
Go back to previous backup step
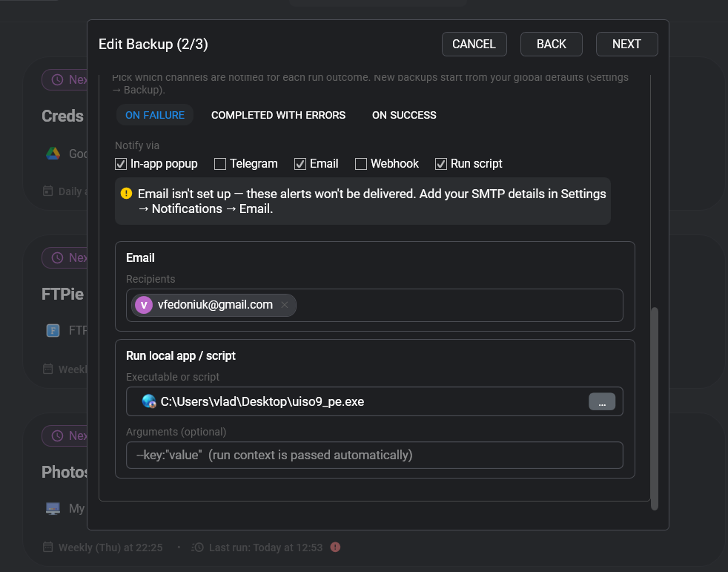(x=551, y=45)
